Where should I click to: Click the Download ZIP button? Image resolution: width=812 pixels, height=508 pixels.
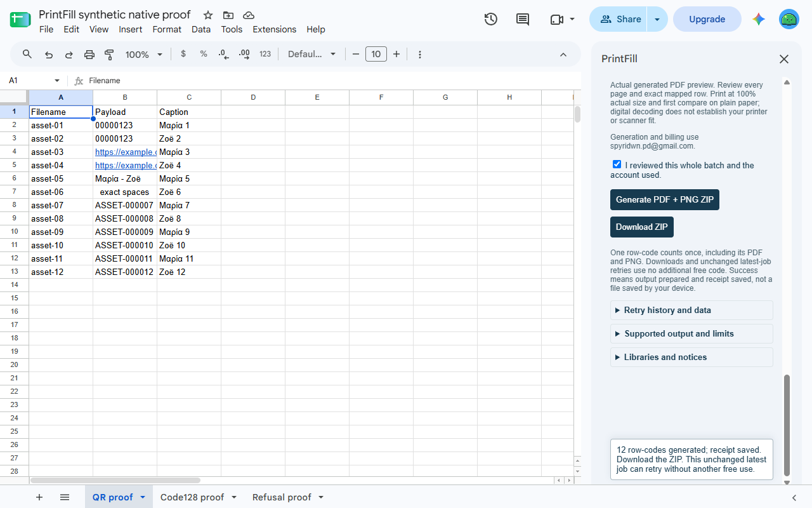[x=642, y=227]
